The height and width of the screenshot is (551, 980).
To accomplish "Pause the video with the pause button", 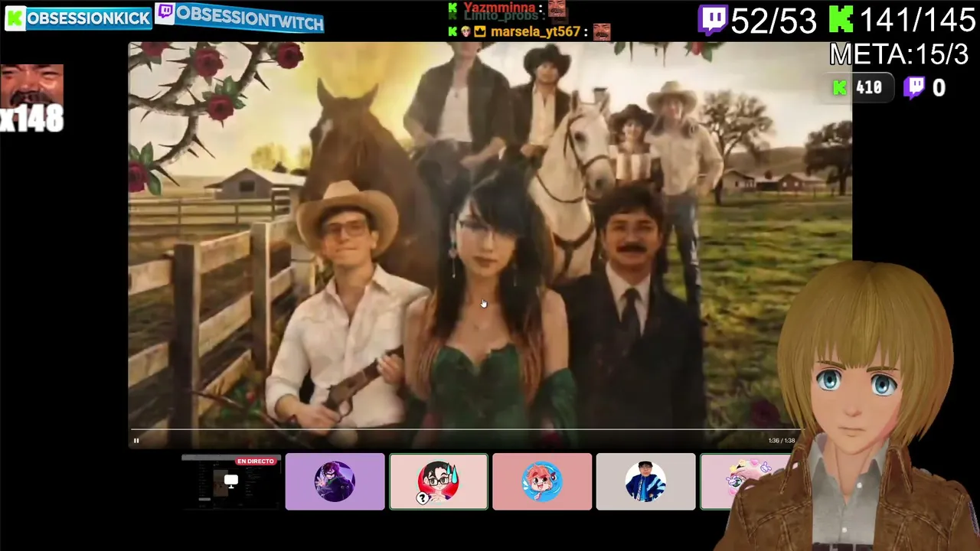I will (136, 440).
